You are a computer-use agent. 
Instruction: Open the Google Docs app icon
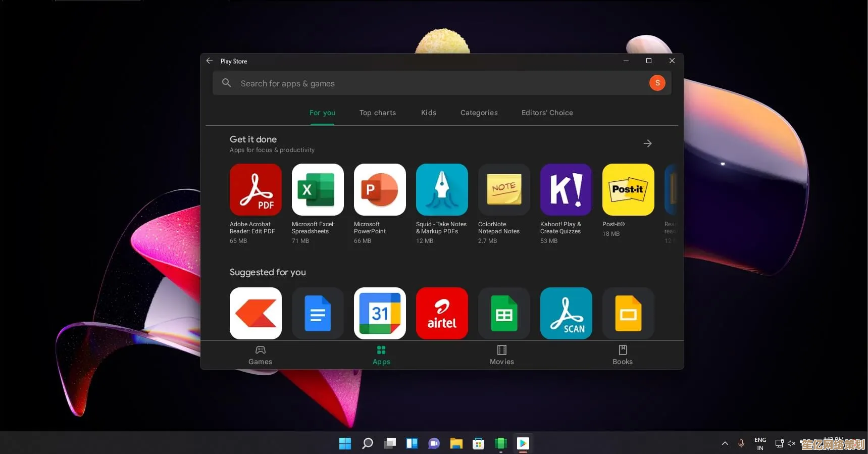(318, 313)
